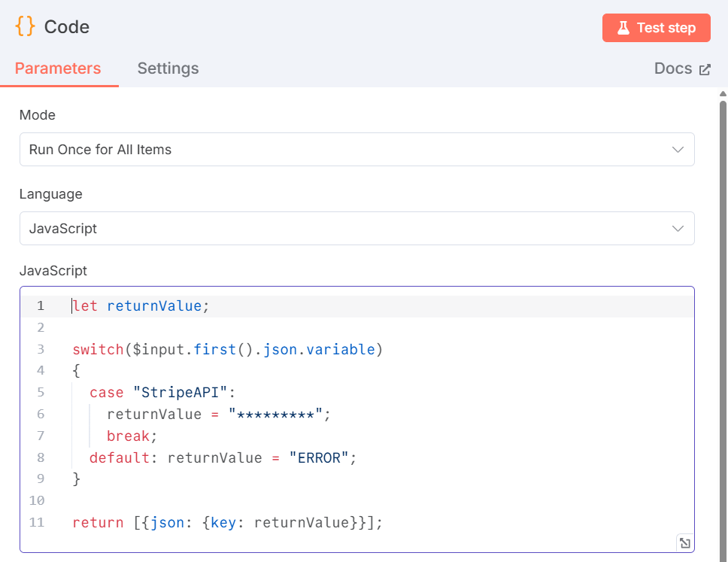Screen dimensions: 728x562
Task: Click line number 1 in the gutter
Action: 41,305
